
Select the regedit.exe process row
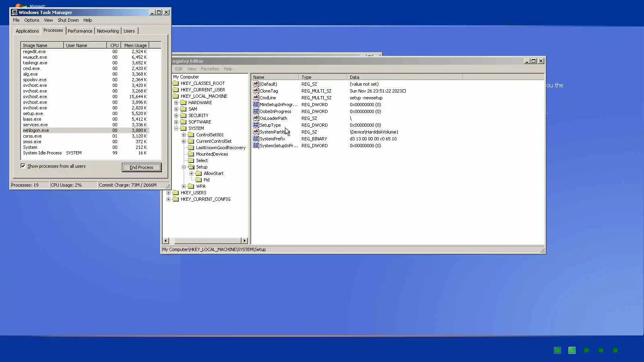point(85,51)
